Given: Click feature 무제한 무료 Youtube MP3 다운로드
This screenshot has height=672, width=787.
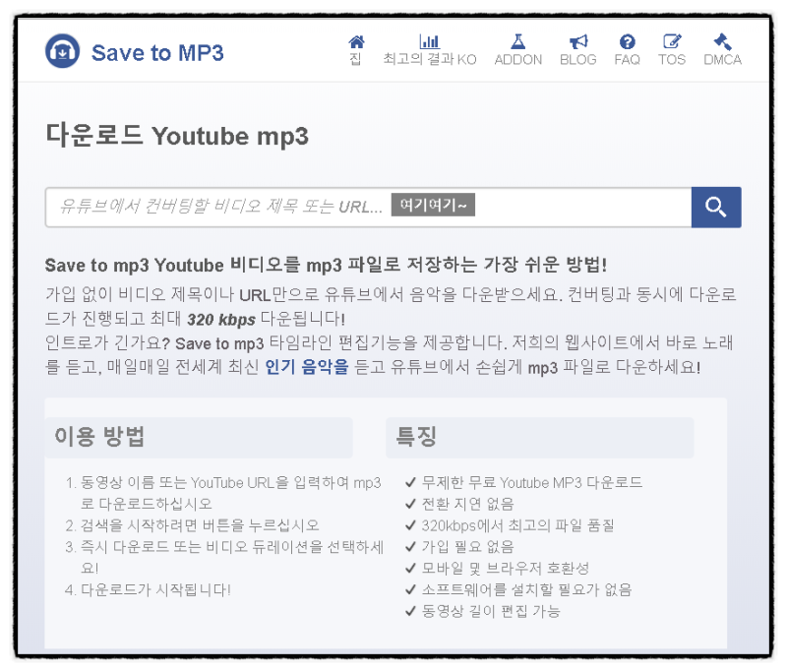Looking at the screenshot, I should tap(523, 483).
